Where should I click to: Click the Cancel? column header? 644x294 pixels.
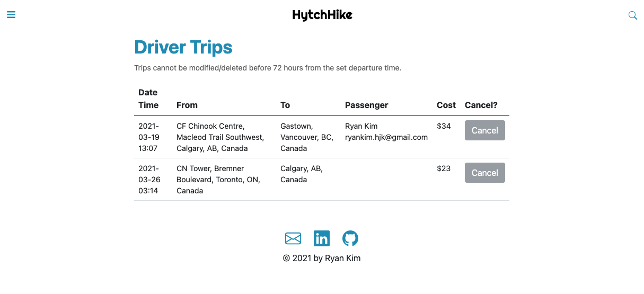pyautogui.click(x=481, y=105)
